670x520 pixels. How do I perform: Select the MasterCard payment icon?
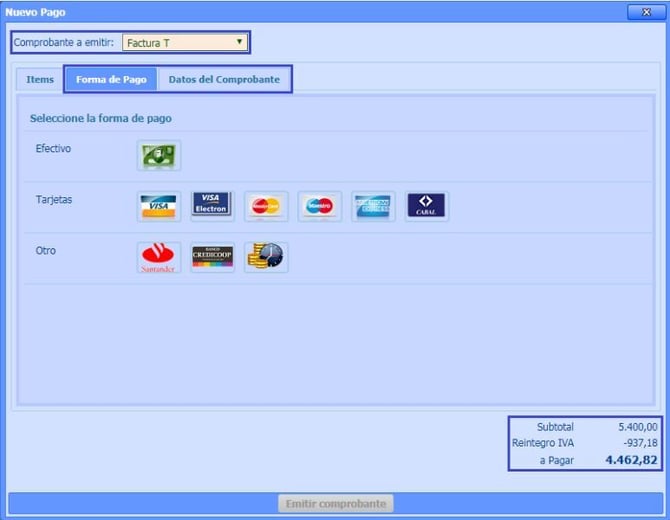click(x=266, y=206)
